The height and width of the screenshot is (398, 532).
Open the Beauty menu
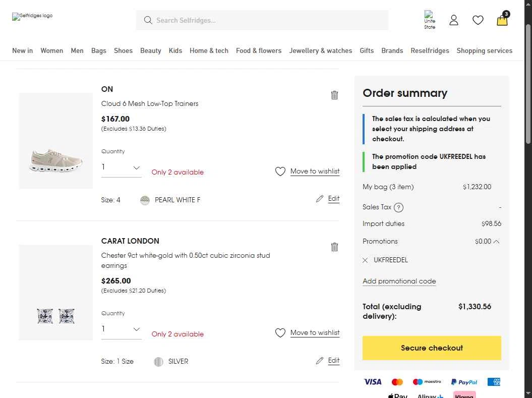click(x=151, y=50)
